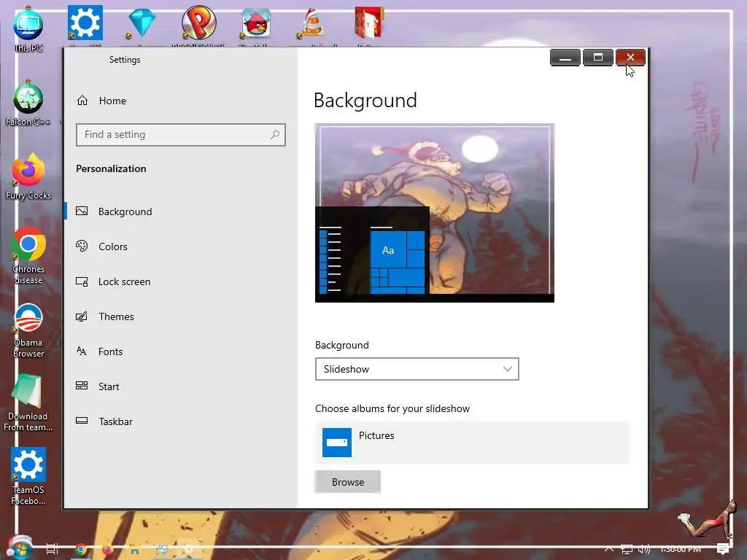Maximize the Settings window
This screenshot has width=747, height=560.
[x=598, y=58]
